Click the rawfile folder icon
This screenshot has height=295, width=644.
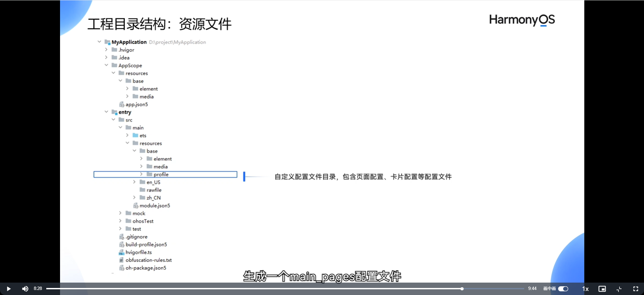[x=143, y=190]
